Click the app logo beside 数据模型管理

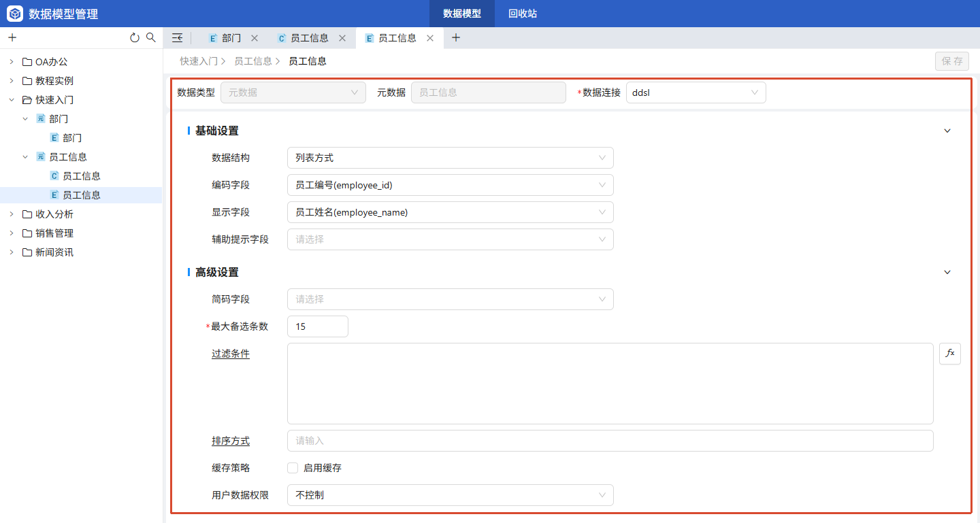pyautogui.click(x=15, y=14)
